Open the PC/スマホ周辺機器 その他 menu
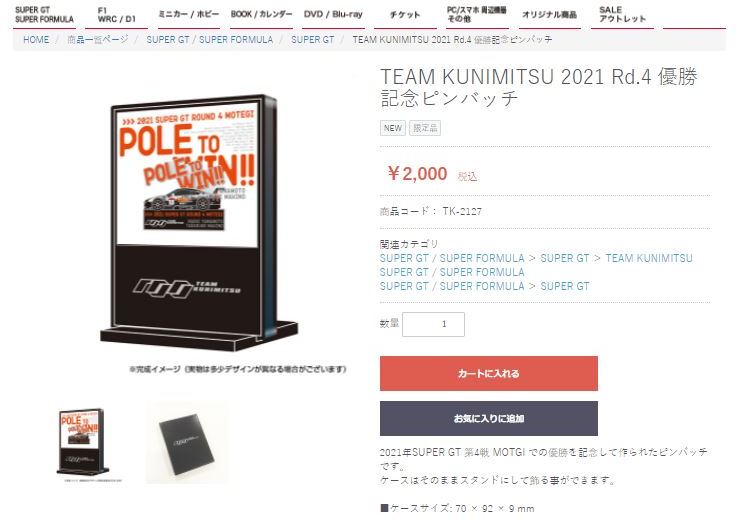This screenshot has height=520, width=740. click(478, 15)
